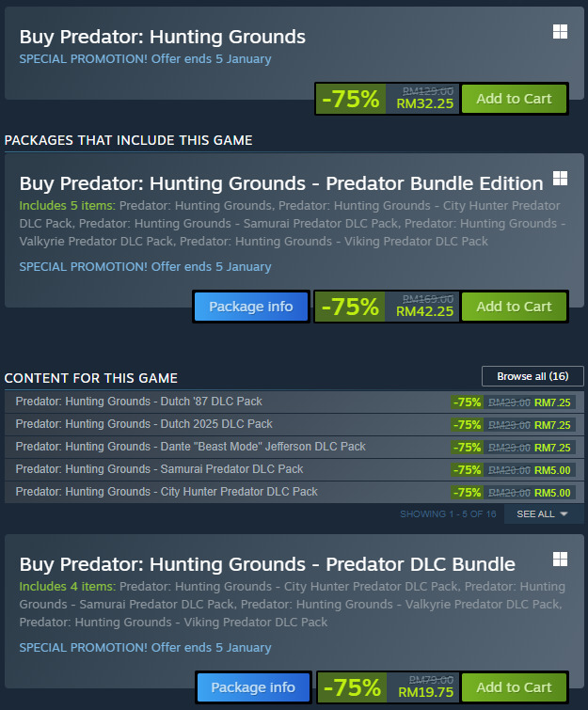Open Dutch '87 DLC Pack listing
This screenshot has height=710, width=588.
(138, 402)
